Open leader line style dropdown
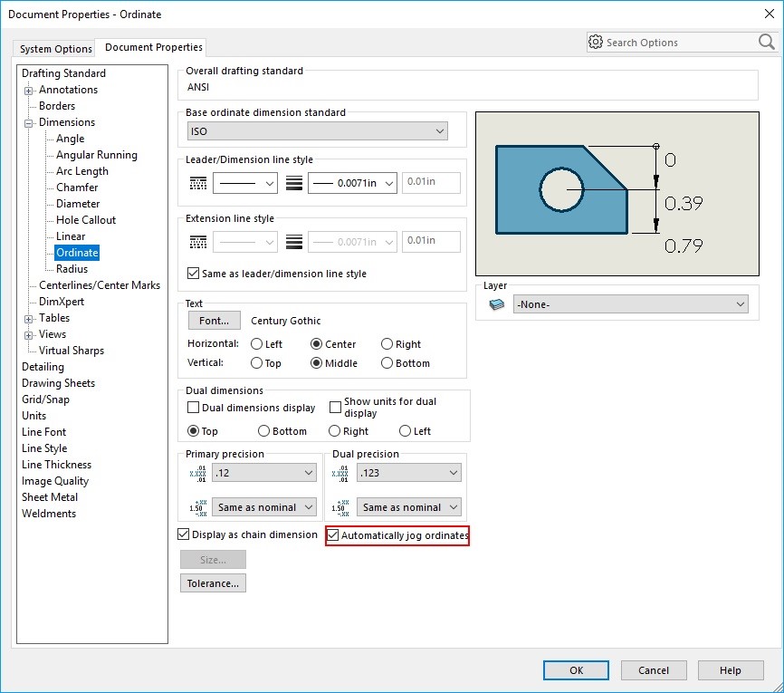The width and height of the screenshot is (784, 693). (245, 183)
